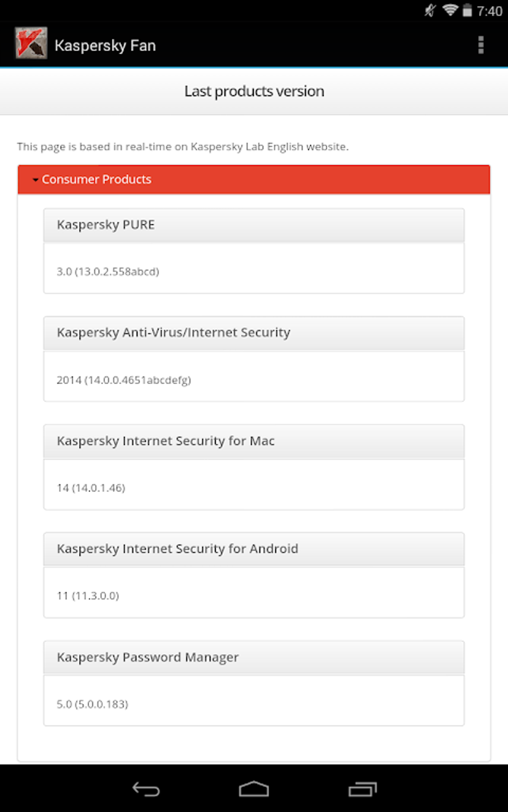Select the Kaspersky PURE header
The image size is (508, 812).
point(254,225)
